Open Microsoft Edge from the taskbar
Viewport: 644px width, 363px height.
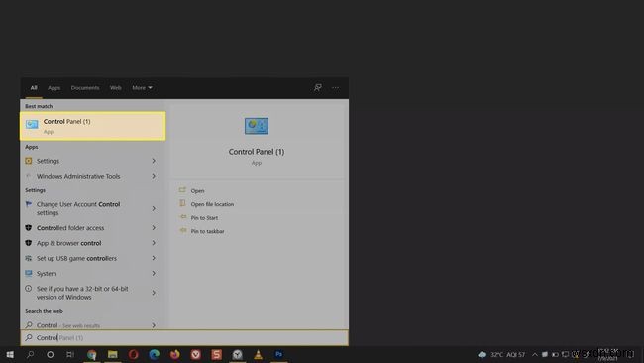pos(154,354)
